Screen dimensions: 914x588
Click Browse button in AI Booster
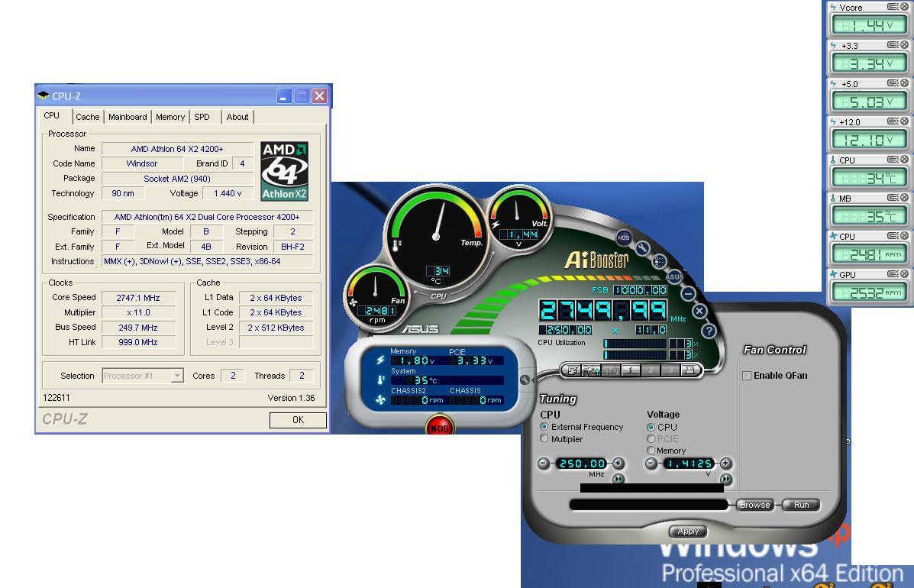tap(755, 505)
